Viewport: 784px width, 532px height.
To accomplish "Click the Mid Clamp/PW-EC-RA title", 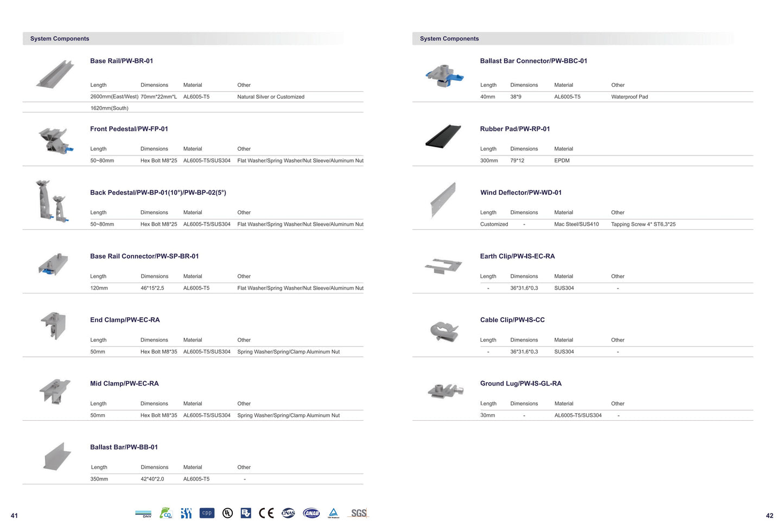I will point(124,383).
